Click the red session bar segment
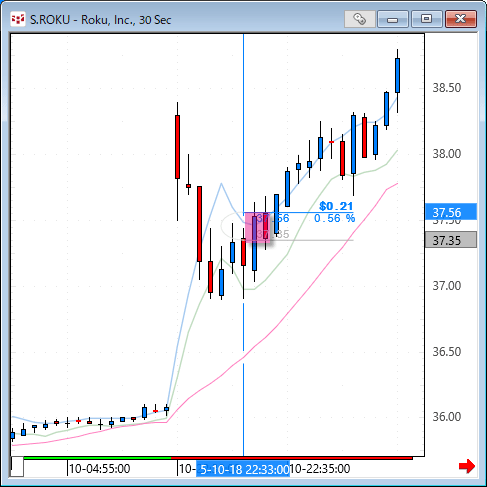This screenshot has width=487, height=487. pyautogui.click(x=292, y=458)
